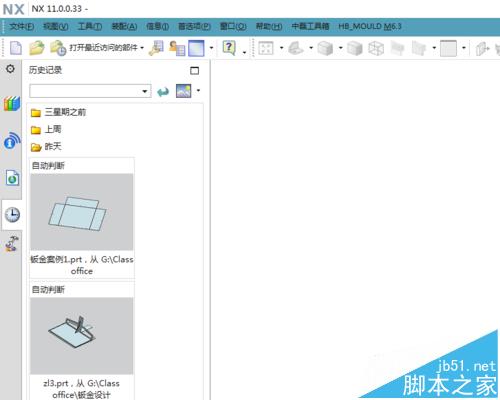500x400 pixels.
Task: Open the 工具(T) menu
Action: pyautogui.click(x=90, y=26)
